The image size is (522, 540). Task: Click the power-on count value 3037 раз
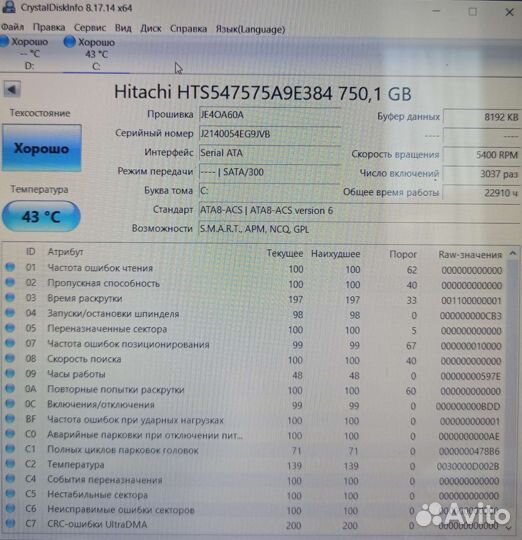pos(482,174)
